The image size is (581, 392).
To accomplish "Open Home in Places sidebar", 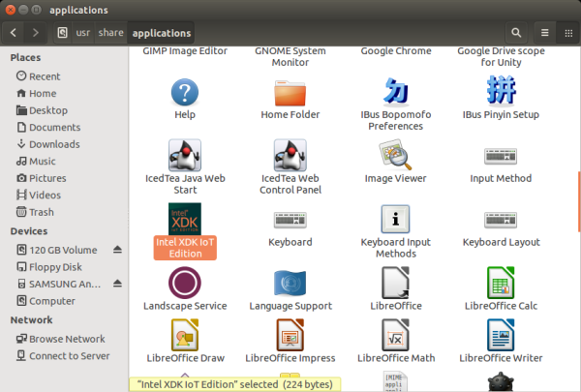I will point(37,93).
